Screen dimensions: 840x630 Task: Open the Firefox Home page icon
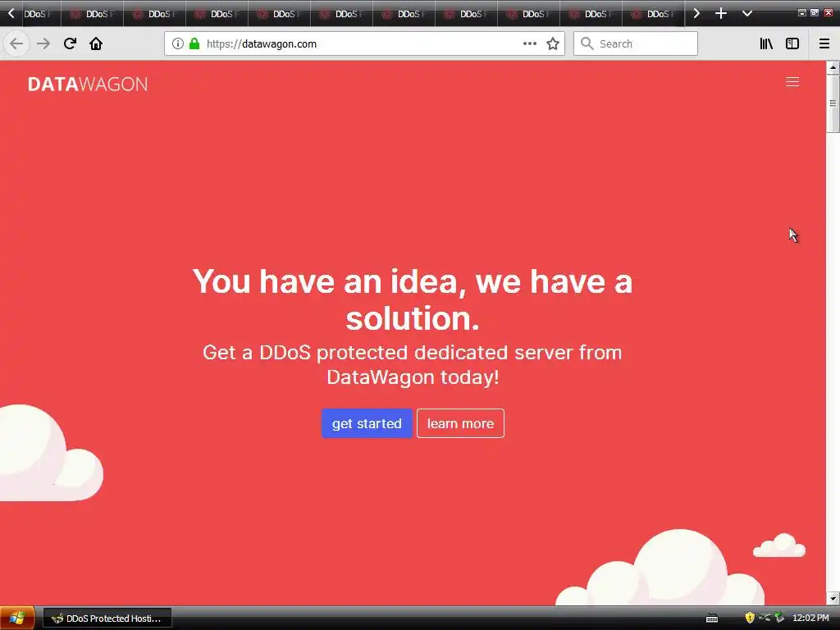point(96,44)
